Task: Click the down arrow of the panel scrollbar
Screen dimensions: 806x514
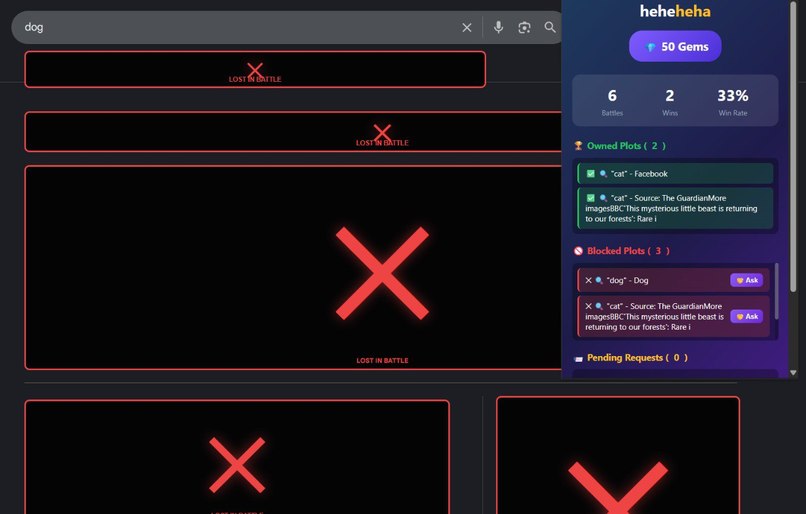Action: 793,373
